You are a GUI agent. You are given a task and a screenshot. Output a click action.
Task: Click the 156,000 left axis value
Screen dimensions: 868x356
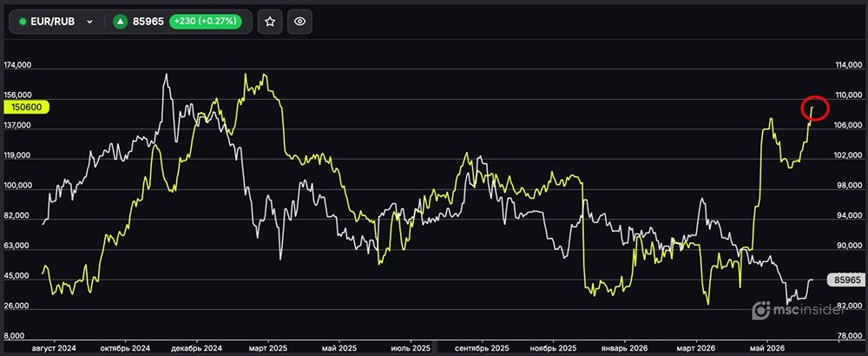17,96
